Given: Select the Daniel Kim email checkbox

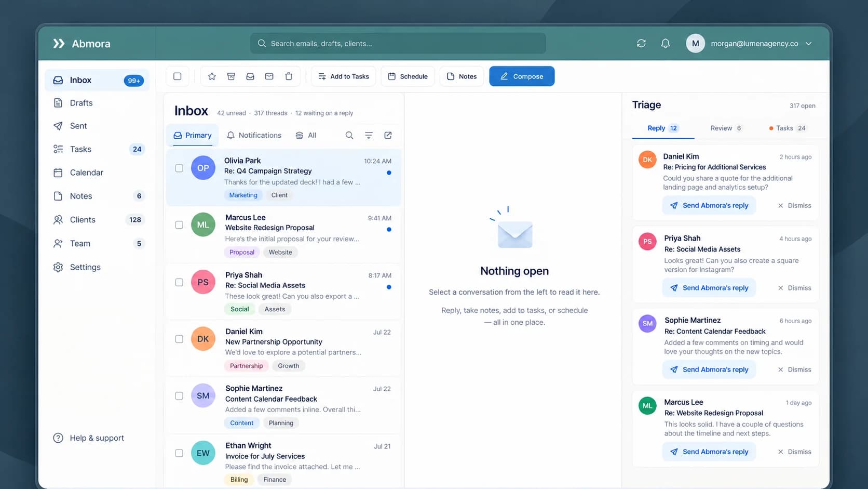Looking at the screenshot, I should pyautogui.click(x=179, y=339).
